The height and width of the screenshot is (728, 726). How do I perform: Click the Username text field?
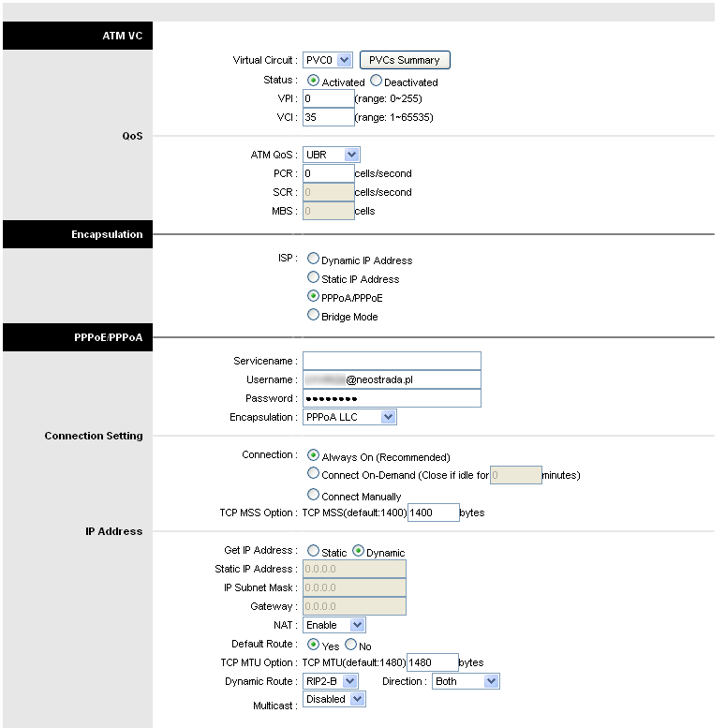(392, 379)
